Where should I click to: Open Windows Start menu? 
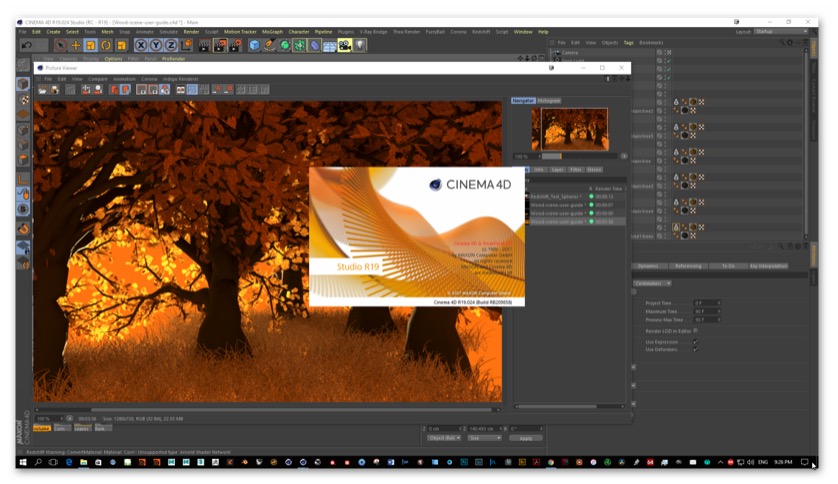click(22, 462)
